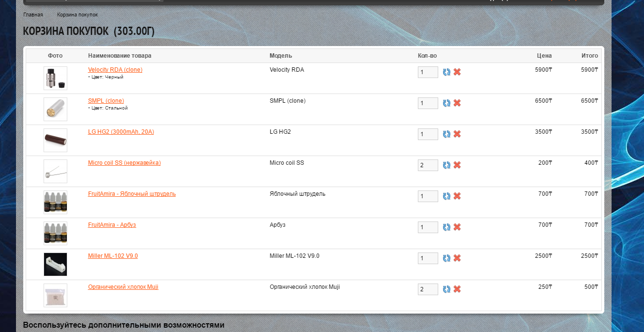Click the 500₸ total for хлопок Muji
This screenshot has width=644, height=332.
click(x=591, y=287)
